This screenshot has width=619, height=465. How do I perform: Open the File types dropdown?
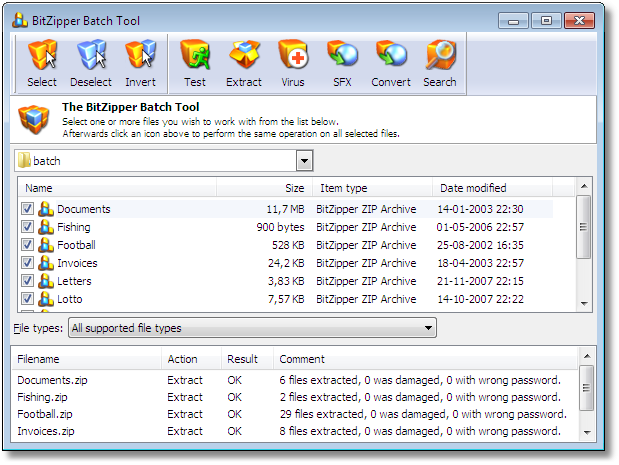(428, 328)
